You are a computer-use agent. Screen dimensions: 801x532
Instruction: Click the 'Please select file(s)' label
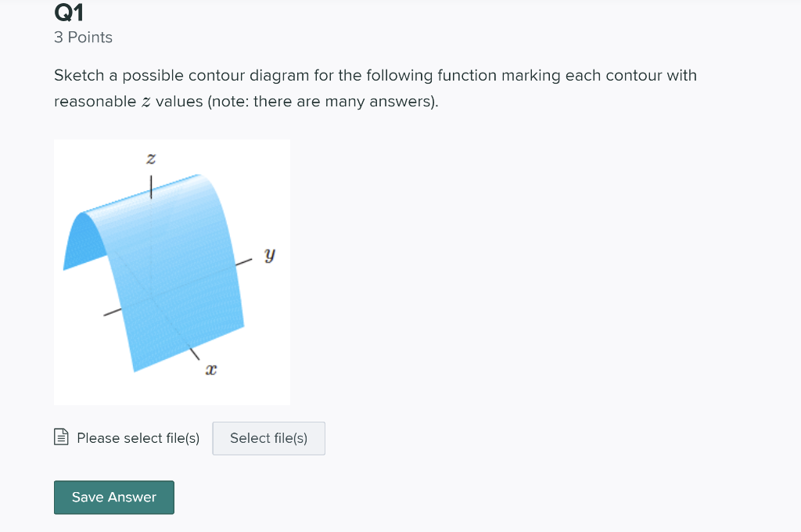[138, 438]
